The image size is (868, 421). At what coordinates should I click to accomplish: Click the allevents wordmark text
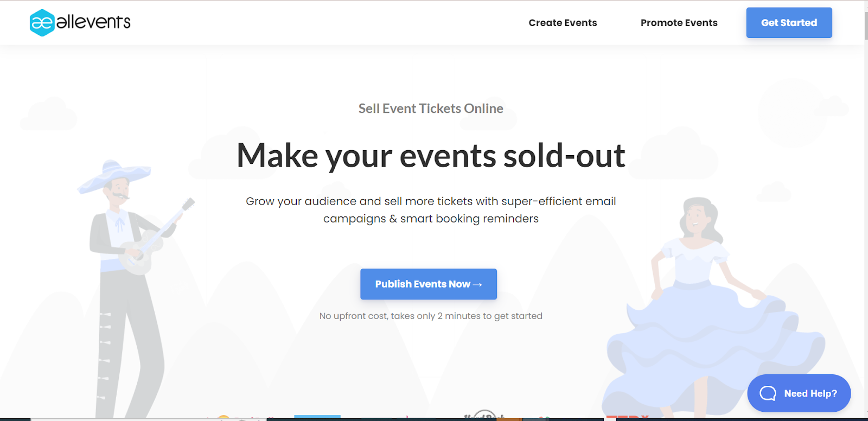(x=93, y=22)
